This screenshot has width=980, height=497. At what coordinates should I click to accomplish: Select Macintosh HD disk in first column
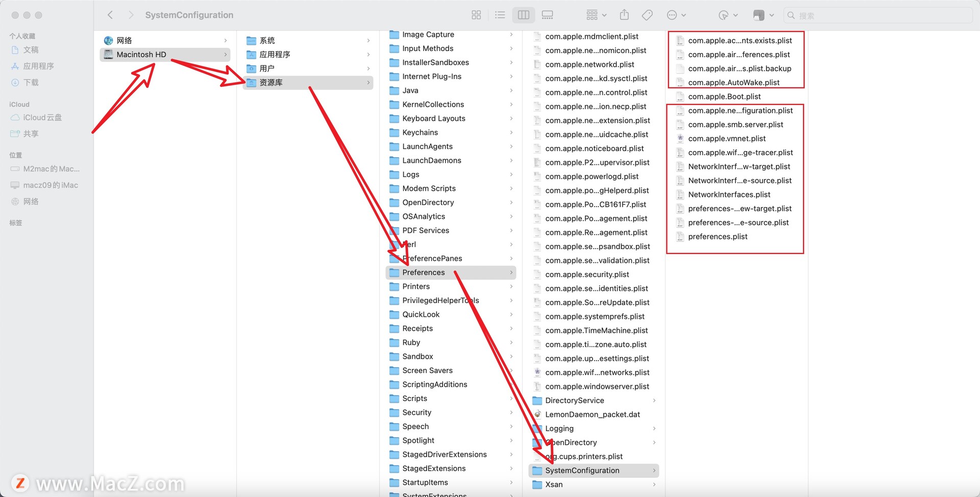coord(165,55)
